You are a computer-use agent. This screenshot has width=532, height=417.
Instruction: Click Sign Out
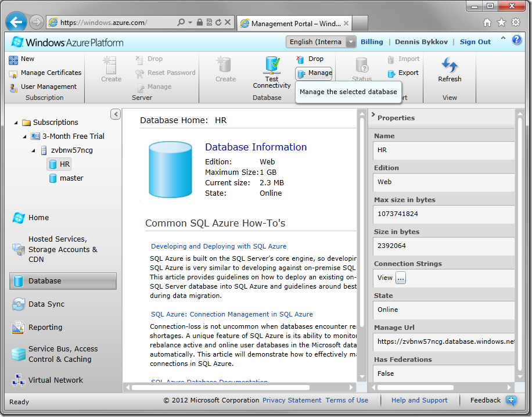click(x=475, y=42)
